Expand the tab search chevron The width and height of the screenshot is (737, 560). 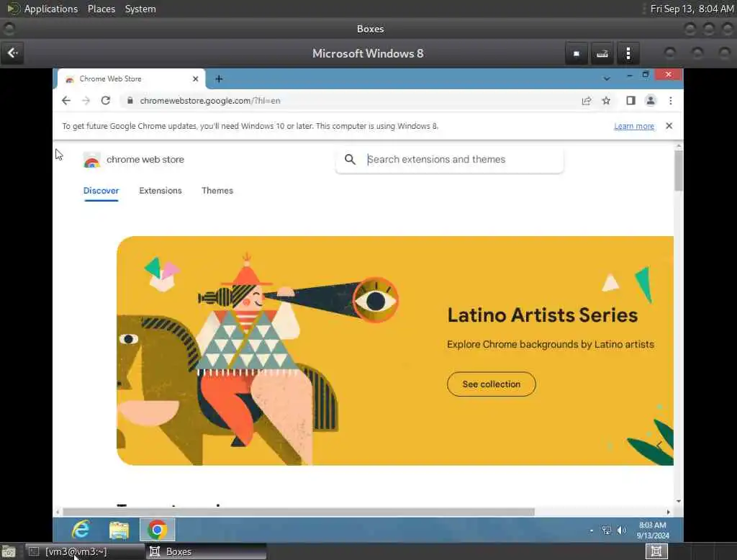[x=607, y=78]
